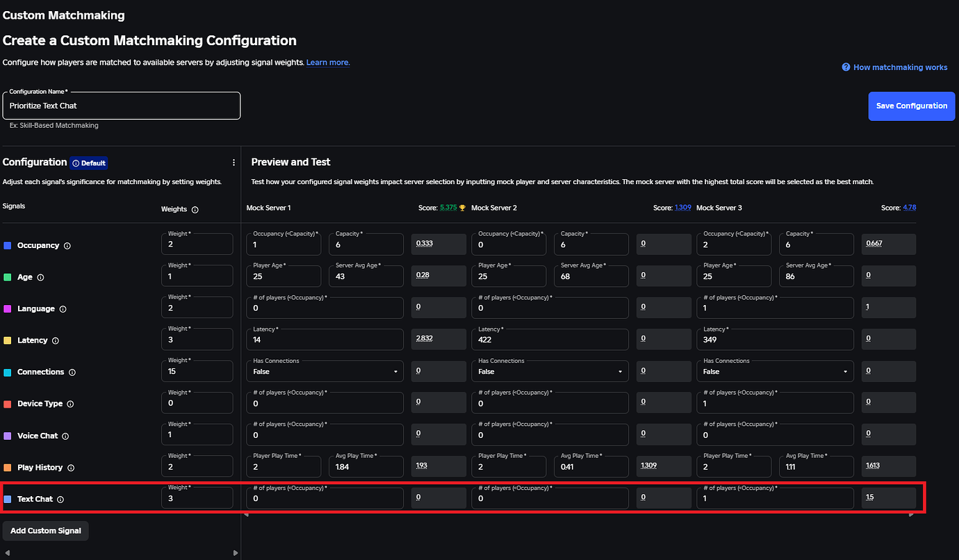Click the Save Configuration button
Image resolution: width=959 pixels, height=560 pixels.
911,106
